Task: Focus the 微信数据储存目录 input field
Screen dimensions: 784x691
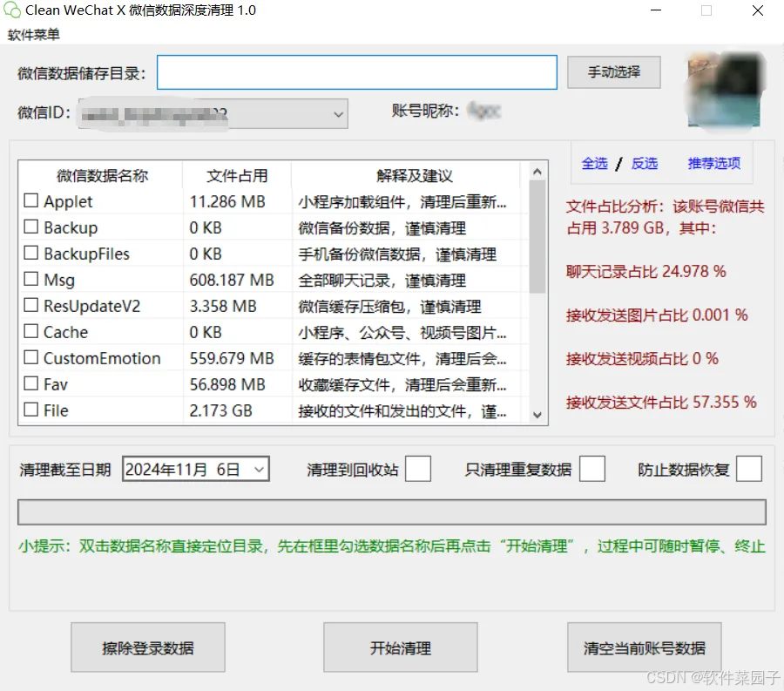Action: pos(357,72)
